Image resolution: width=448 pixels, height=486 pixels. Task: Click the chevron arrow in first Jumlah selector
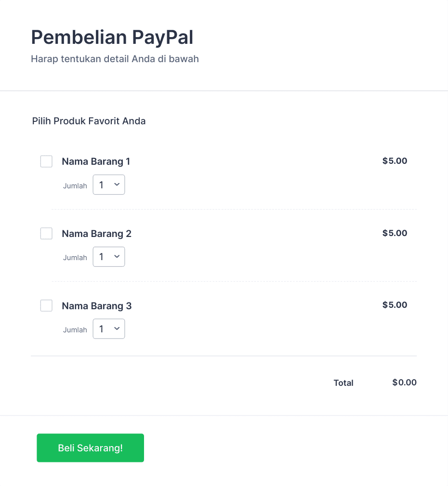point(117,184)
